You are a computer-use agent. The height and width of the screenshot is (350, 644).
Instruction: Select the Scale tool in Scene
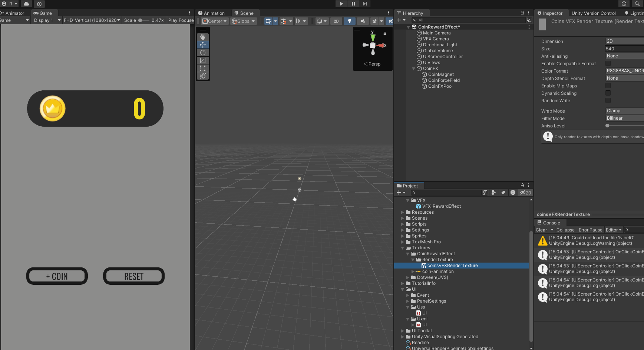[x=203, y=60]
